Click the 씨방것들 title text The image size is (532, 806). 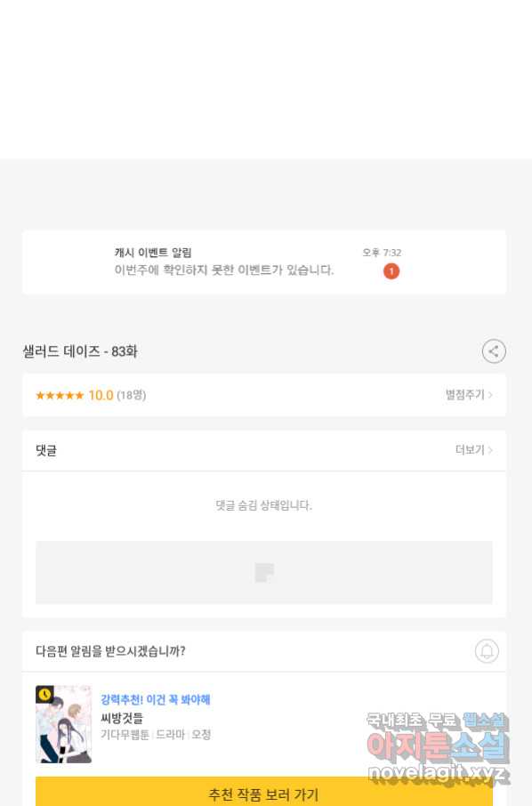pos(122,718)
